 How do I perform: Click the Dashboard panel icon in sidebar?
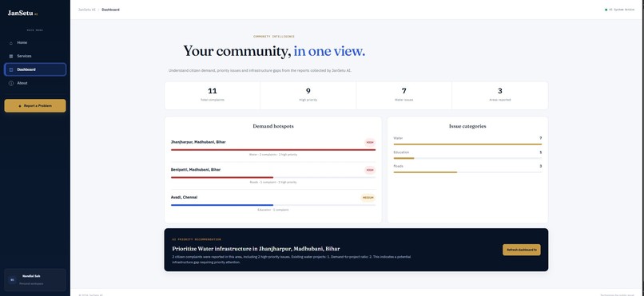(11, 69)
